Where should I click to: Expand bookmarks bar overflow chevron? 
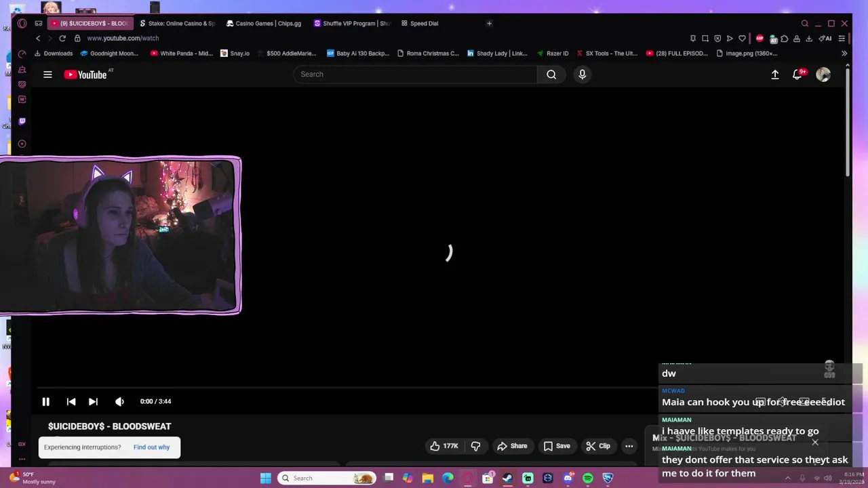(x=844, y=54)
